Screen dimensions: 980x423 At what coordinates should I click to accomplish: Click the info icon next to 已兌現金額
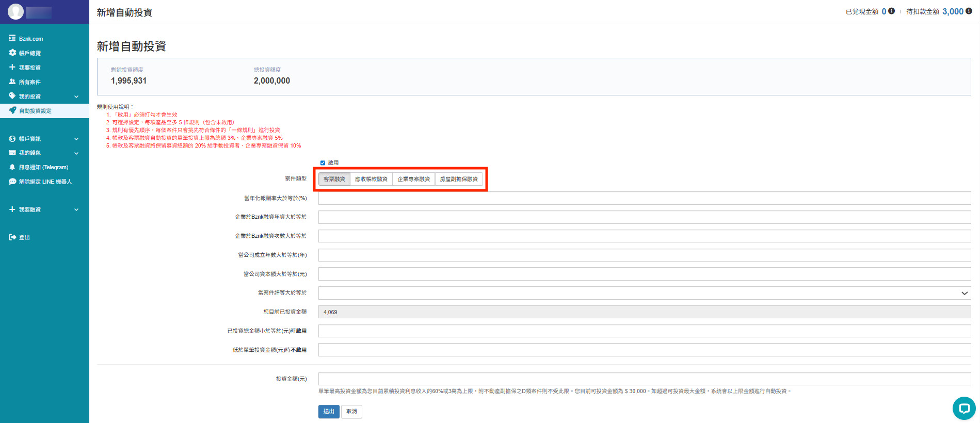(x=891, y=11)
